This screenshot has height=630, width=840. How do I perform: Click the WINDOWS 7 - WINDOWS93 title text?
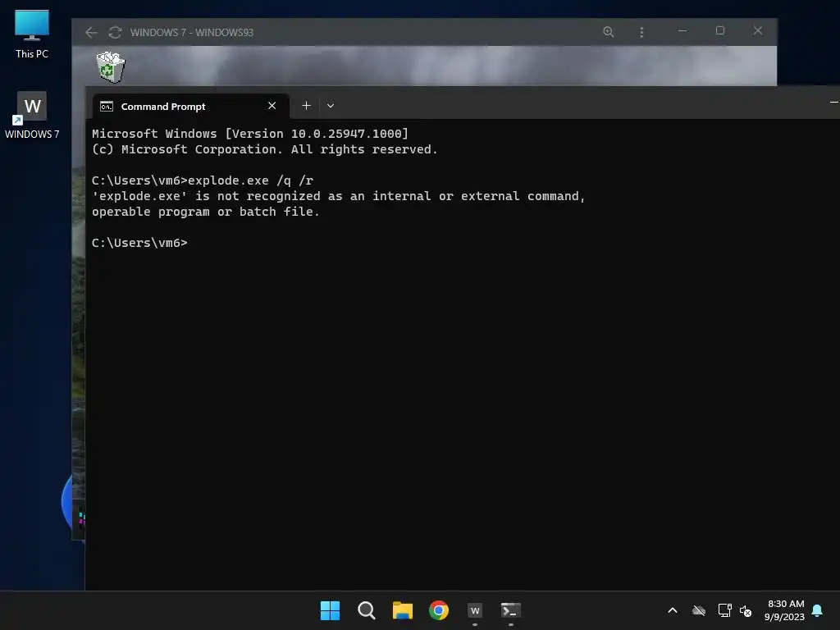point(191,32)
